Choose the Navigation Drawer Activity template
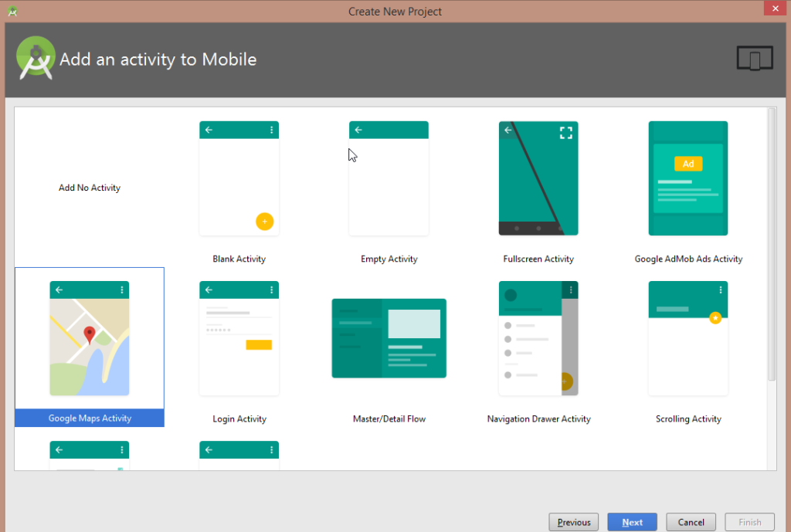The height and width of the screenshot is (532, 791). pyautogui.click(x=538, y=337)
